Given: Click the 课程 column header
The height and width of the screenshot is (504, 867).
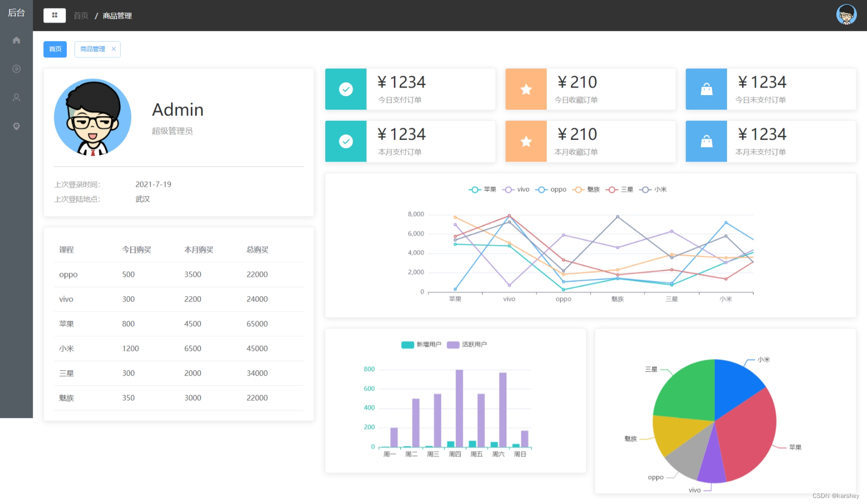Looking at the screenshot, I should pyautogui.click(x=66, y=250).
